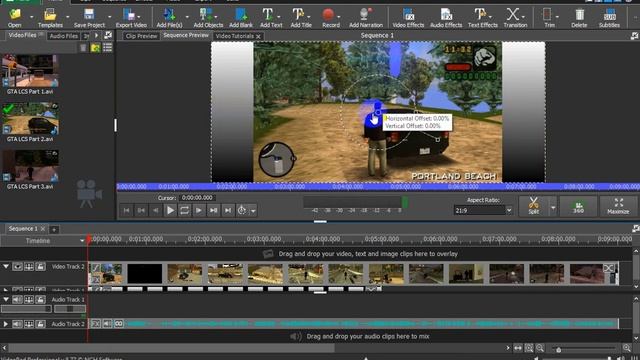Viewport: 640px width, 360px height.
Task: Step back one frame
Action: 155,210
